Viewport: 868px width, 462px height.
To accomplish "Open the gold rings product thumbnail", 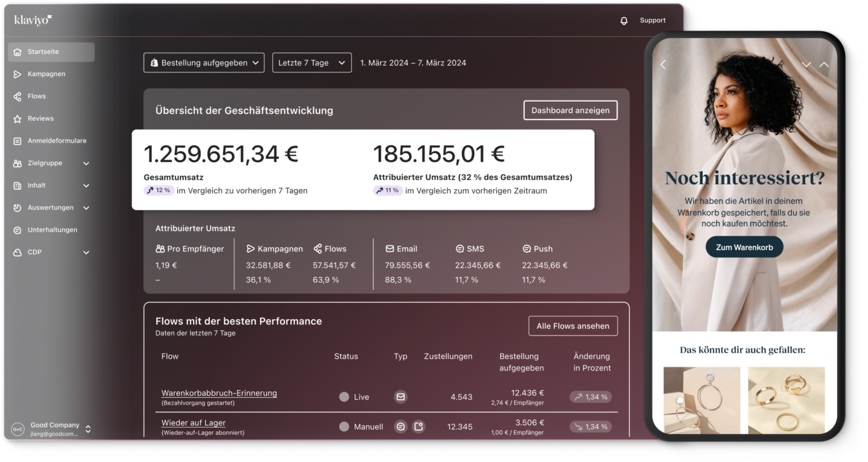I will coord(787,399).
